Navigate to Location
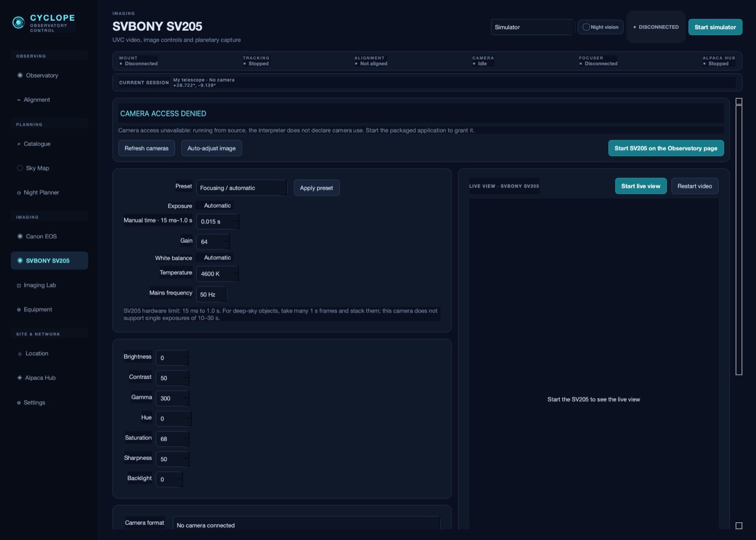This screenshot has height=540, width=756. (x=49, y=353)
